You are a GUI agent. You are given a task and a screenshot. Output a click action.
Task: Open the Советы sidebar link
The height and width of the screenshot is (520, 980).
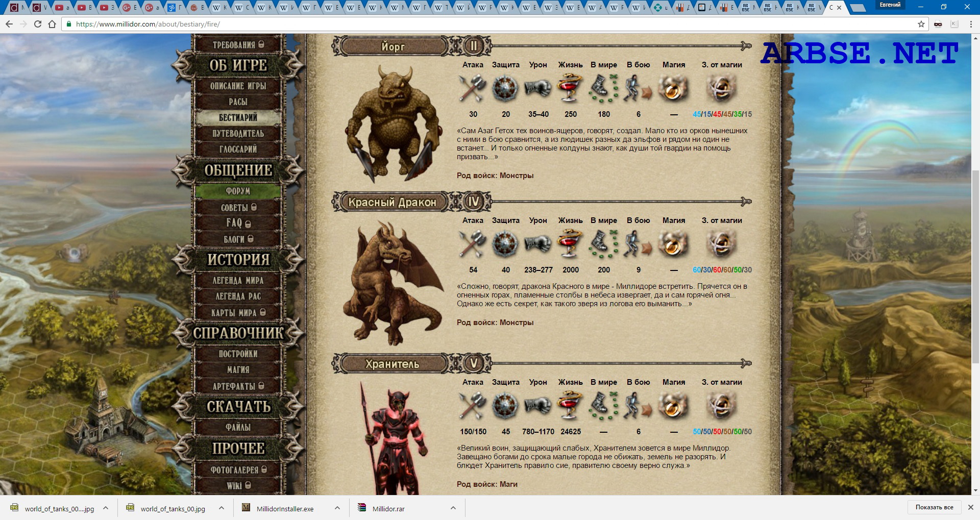point(238,207)
